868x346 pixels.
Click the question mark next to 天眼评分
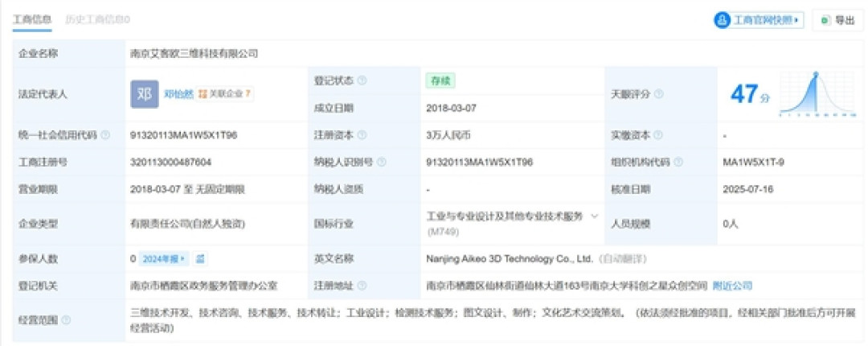658,94
